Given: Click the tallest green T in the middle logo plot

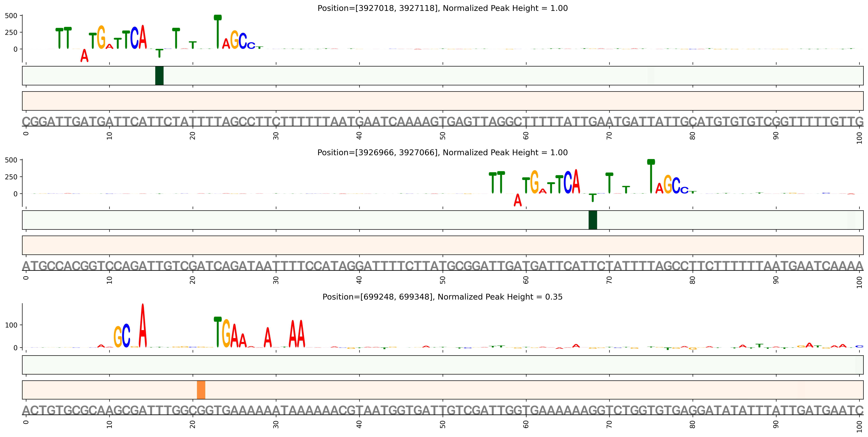Looking at the screenshot, I should coord(651,176).
